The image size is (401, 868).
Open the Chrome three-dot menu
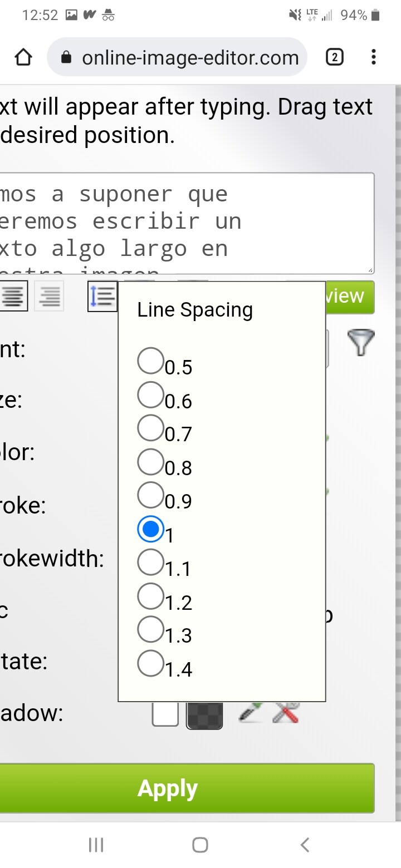tap(373, 57)
